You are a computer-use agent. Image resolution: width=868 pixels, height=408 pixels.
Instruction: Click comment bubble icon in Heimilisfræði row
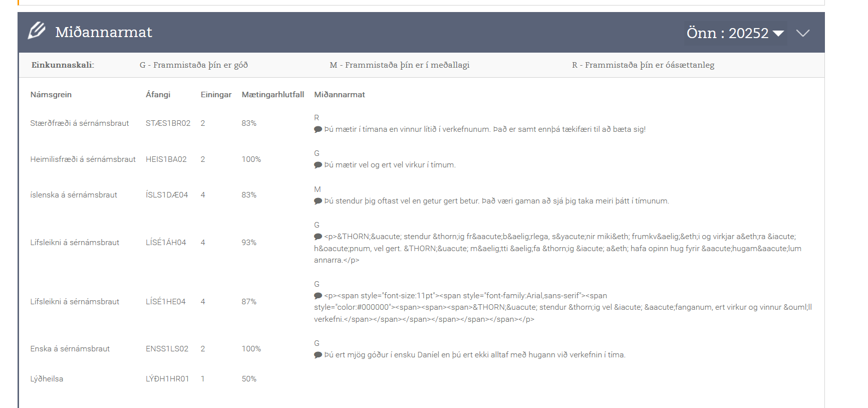[318, 165]
